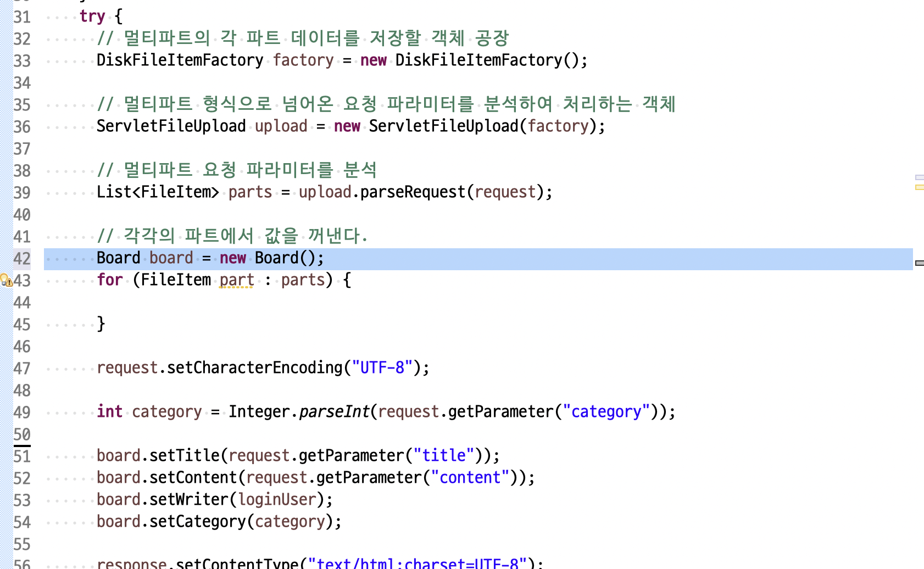Viewport: 924px width, 569px height.
Task: Click the 'for' keyword
Action: tap(110, 280)
